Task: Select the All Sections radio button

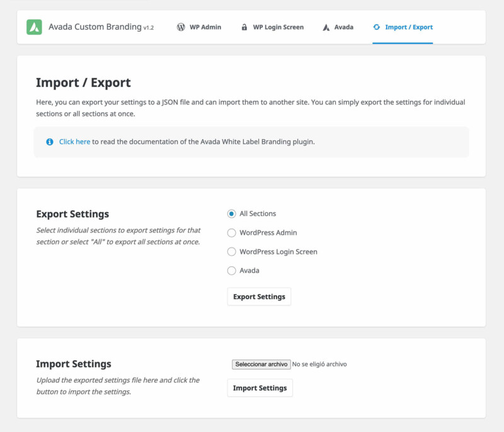Action: coord(232,213)
